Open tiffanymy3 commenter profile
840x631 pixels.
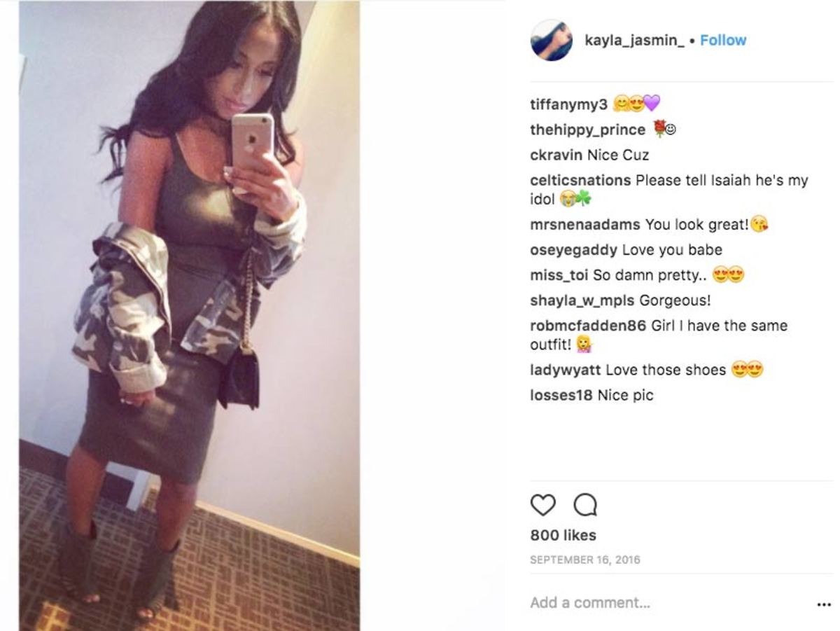[568, 105]
